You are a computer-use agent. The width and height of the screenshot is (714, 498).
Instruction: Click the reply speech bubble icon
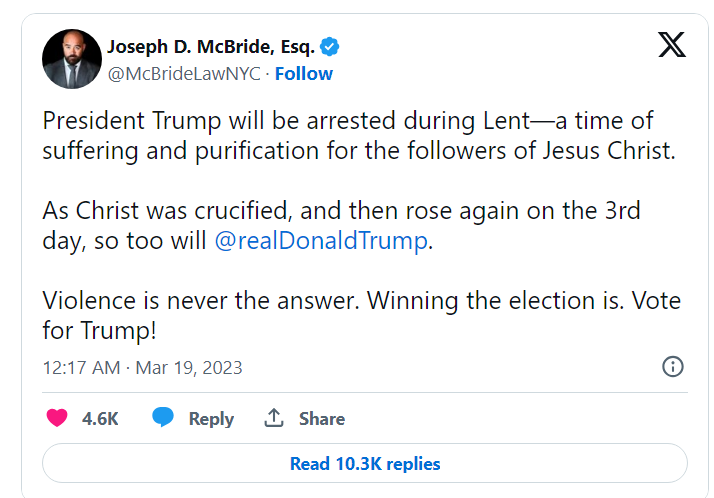(x=163, y=418)
